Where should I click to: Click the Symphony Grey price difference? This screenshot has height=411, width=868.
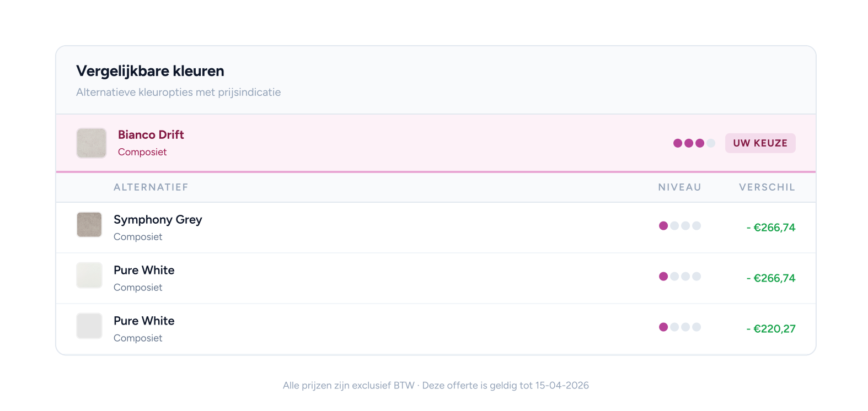tap(770, 228)
